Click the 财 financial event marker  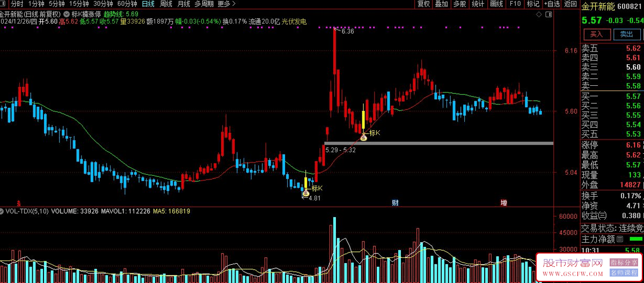pyautogui.click(x=396, y=203)
